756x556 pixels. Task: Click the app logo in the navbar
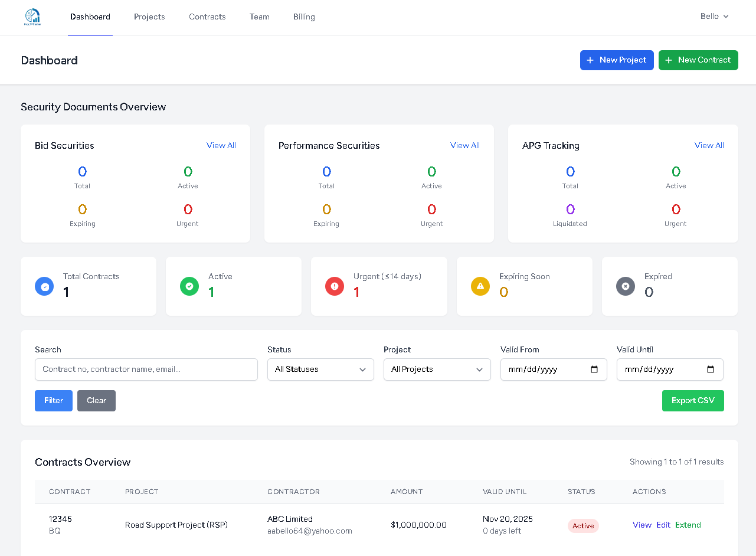32,17
